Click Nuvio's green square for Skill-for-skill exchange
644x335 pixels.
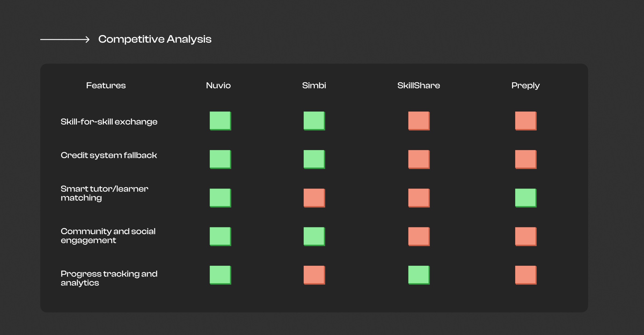click(x=220, y=121)
